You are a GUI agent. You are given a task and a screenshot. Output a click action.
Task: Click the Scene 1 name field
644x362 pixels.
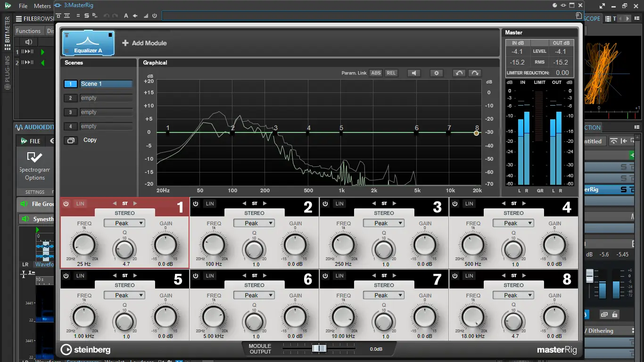107,84
